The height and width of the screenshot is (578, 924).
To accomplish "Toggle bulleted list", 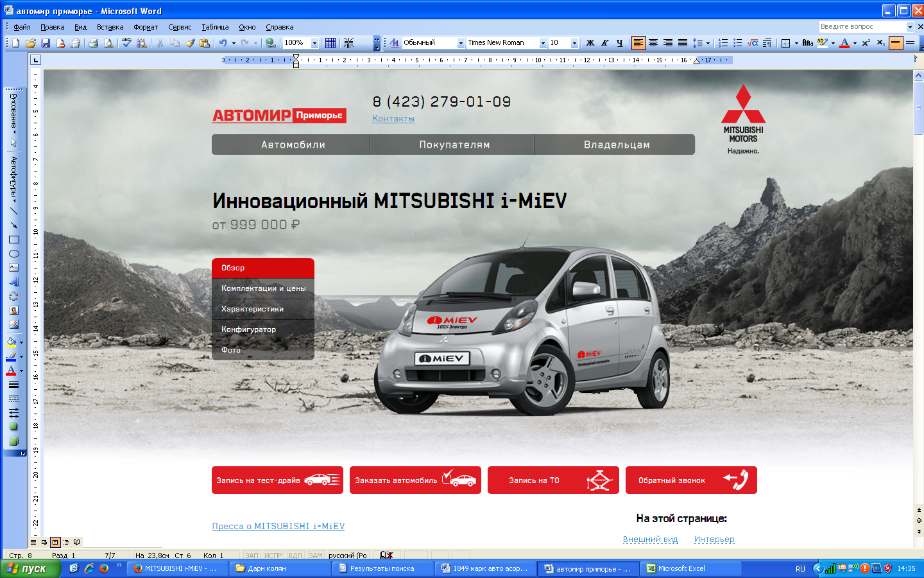I will coord(738,43).
